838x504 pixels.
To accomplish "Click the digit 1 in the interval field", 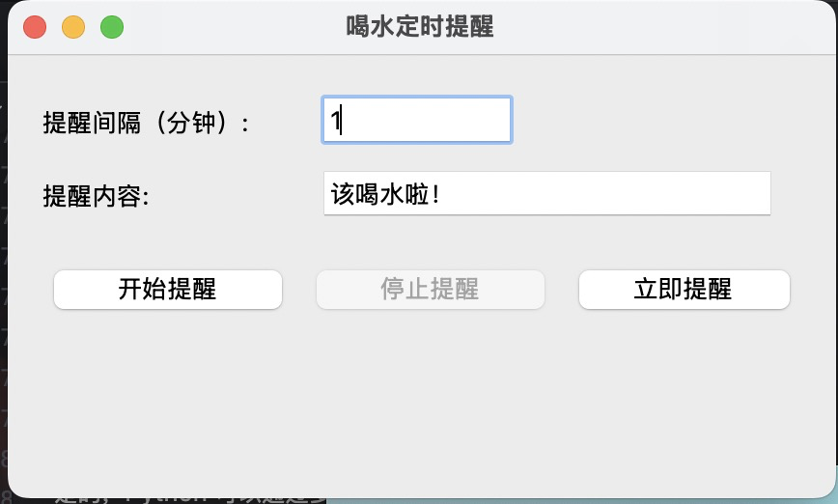I will click(335, 120).
